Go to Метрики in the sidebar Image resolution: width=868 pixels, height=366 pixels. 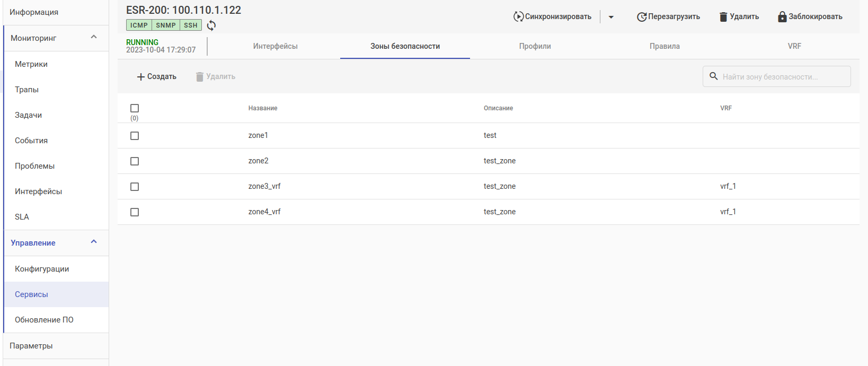click(31, 64)
